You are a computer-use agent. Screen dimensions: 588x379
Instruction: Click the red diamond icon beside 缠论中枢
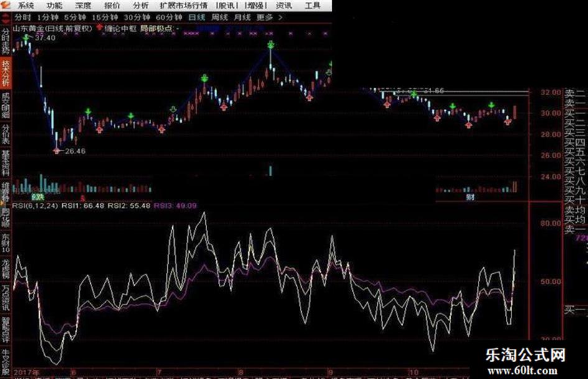pos(100,29)
